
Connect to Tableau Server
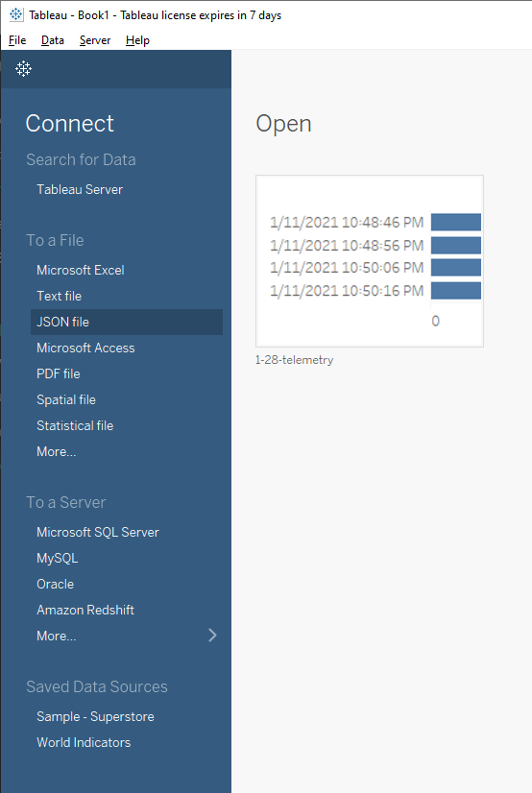pos(80,190)
